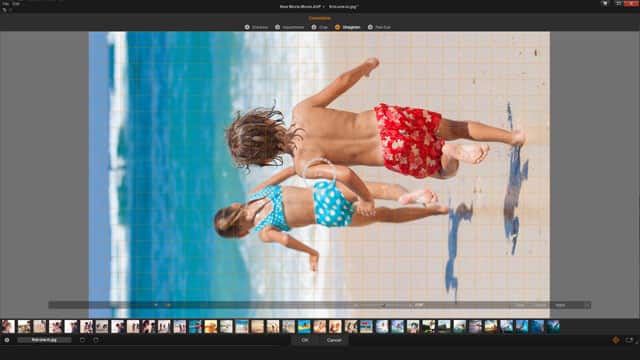Adjust the straighten angle slider handle

click(383, 305)
